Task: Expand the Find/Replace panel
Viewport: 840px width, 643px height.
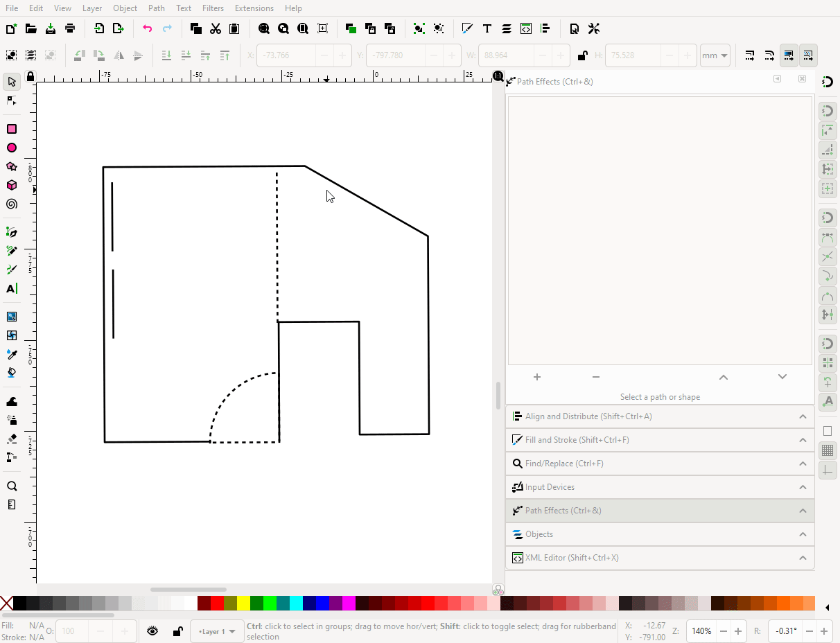Action: click(660, 464)
